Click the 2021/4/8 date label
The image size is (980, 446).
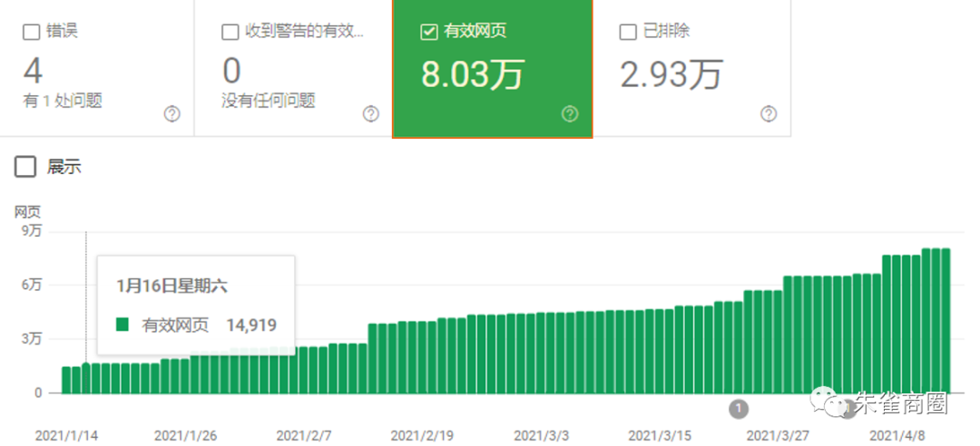click(x=897, y=435)
